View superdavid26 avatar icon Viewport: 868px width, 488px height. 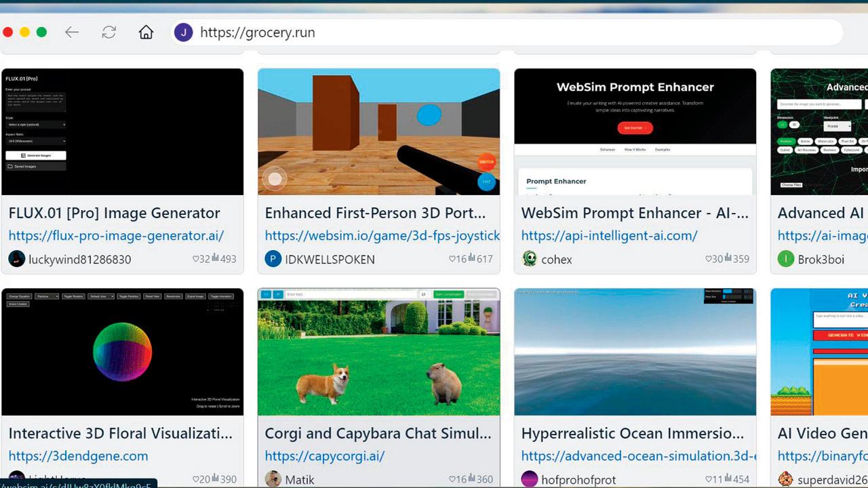tap(786, 479)
